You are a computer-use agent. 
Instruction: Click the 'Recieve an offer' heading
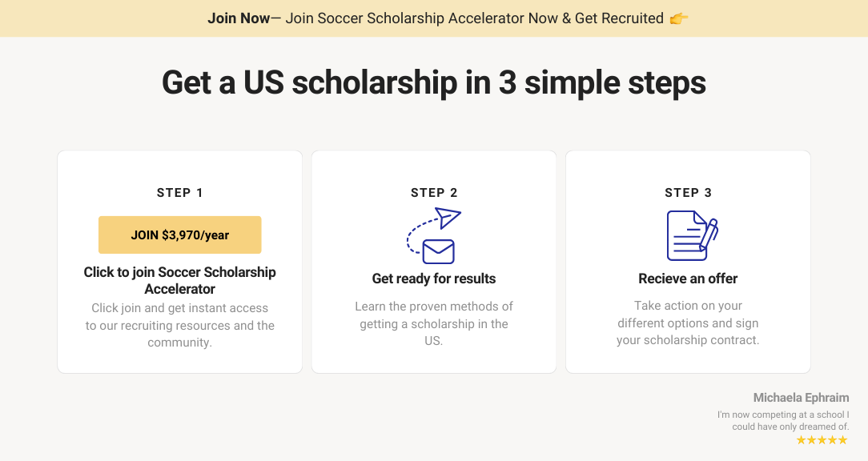(x=688, y=279)
